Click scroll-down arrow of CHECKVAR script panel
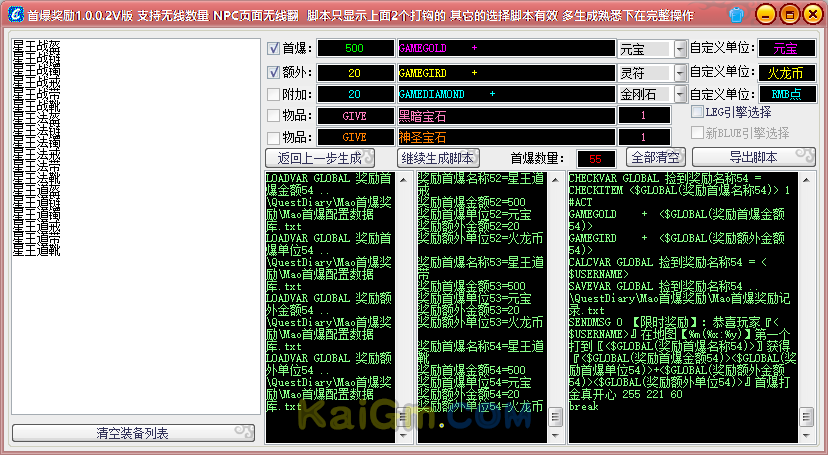Image resolution: width=828 pixels, height=455 pixels. point(806,436)
